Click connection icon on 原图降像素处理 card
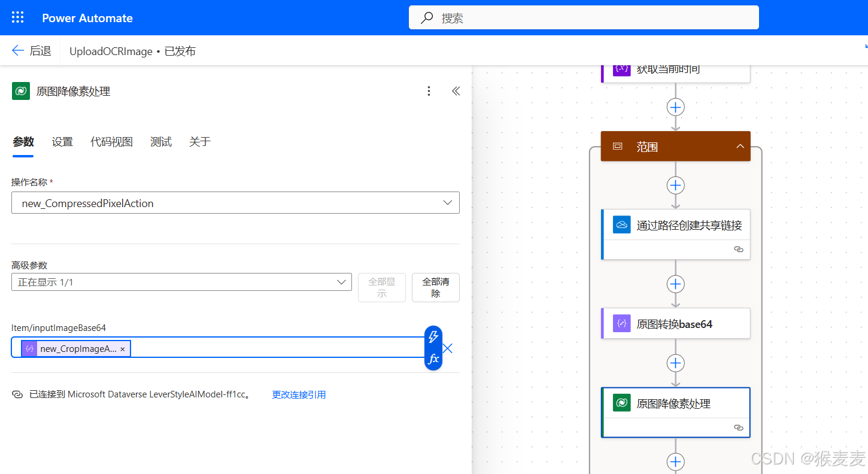Screen dimensions: 868x474 (x=739, y=428)
